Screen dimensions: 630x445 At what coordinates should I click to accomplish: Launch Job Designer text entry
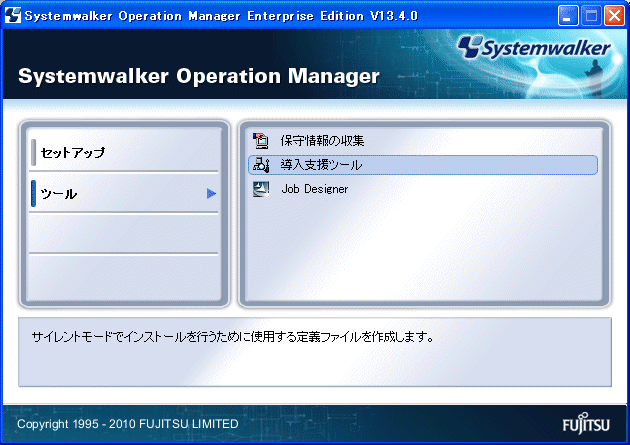[x=315, y=189]
